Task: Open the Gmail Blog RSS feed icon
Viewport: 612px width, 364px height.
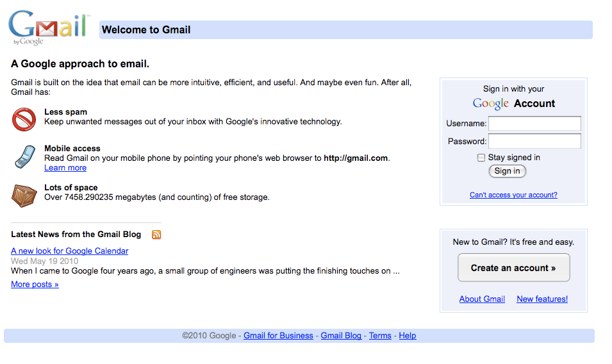Action: coord(156,235)
